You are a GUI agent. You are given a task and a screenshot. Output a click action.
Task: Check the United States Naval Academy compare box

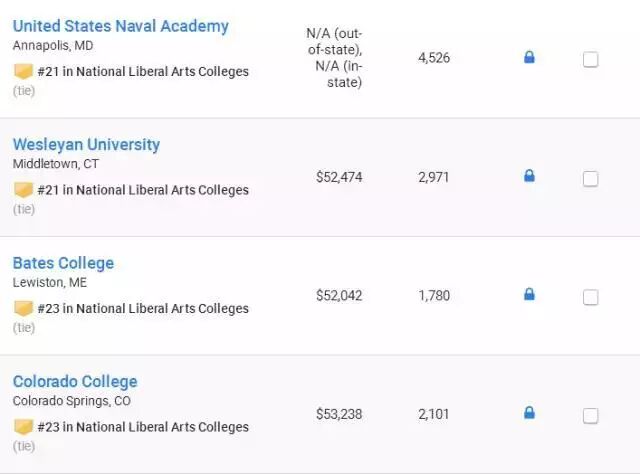(591, 60)
